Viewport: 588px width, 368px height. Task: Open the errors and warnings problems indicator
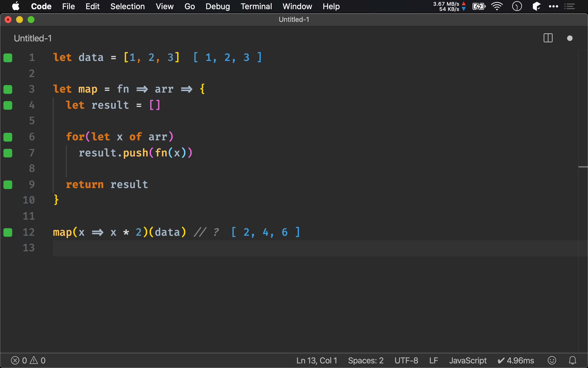(28, 361)
